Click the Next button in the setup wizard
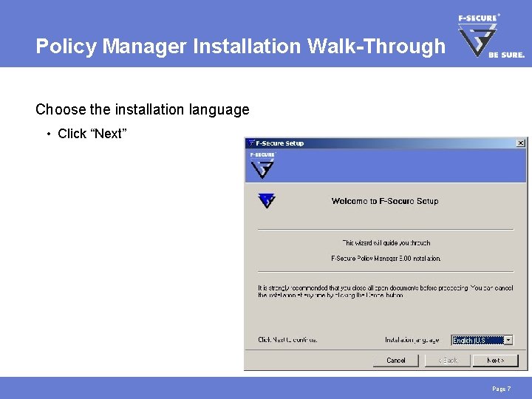 [495, 361]
